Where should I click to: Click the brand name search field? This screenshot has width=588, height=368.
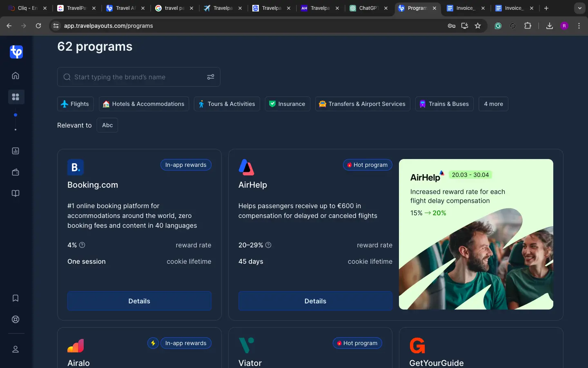pos(139,77)
